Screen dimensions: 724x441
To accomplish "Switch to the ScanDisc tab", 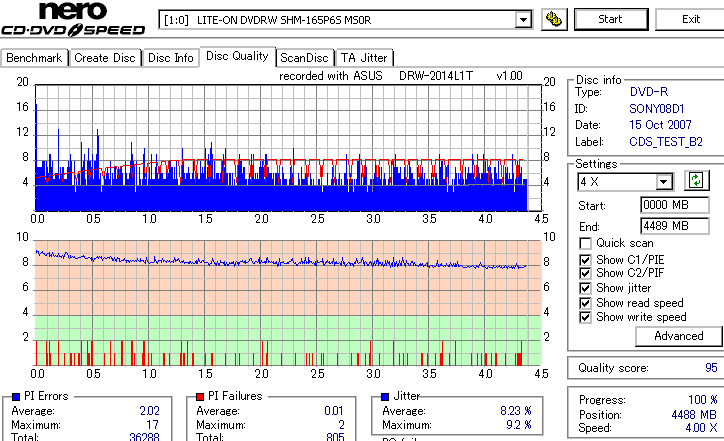I will pos(304,58).
